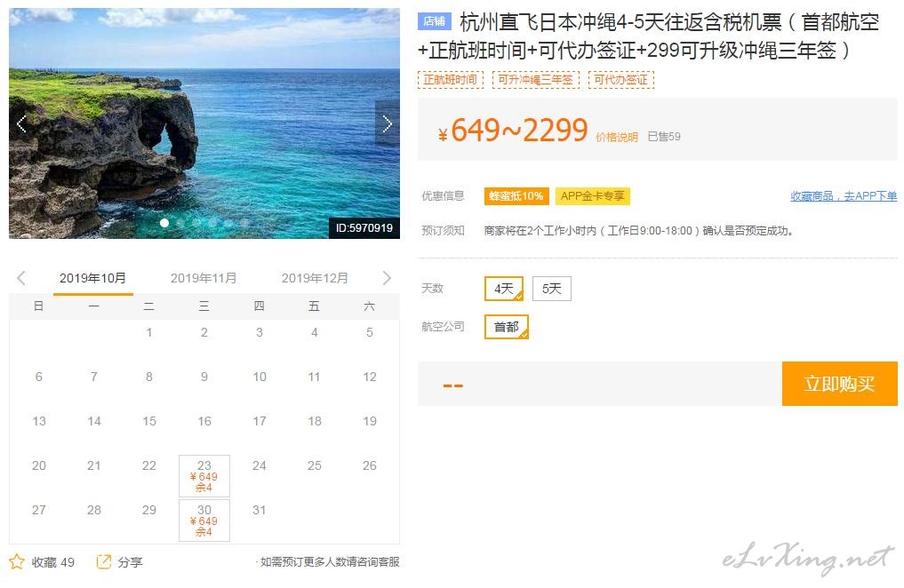The height and width of the screenshot is (588, 904).
Task: Go to later months with calendar right chevron
Action: coord(387,278)
